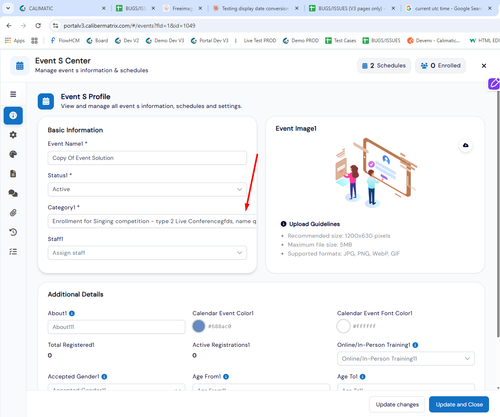Click the info icon next to Accepted Gender1
The width and height of the screenshot is (500, 417).
coord(104,377)
